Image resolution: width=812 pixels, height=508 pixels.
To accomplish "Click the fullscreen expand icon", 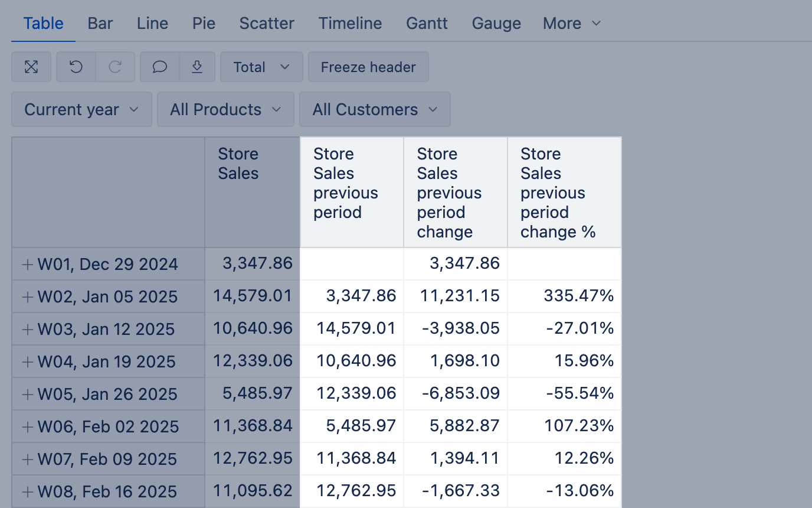I will click(x=31, y=67).
